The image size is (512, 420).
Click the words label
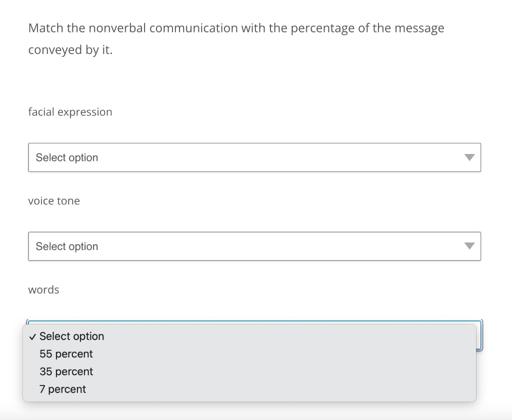[x=43, y=289]
